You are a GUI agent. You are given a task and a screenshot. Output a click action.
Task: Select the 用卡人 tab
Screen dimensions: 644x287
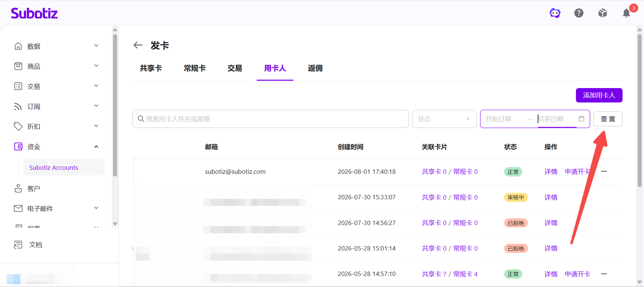coord(275,68)
